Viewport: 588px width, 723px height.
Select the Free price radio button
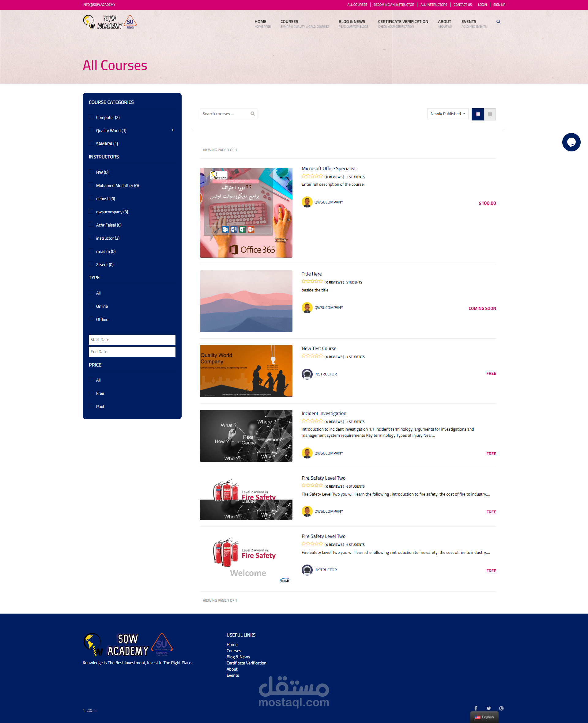pyautogui.click(x=91, y=393)
